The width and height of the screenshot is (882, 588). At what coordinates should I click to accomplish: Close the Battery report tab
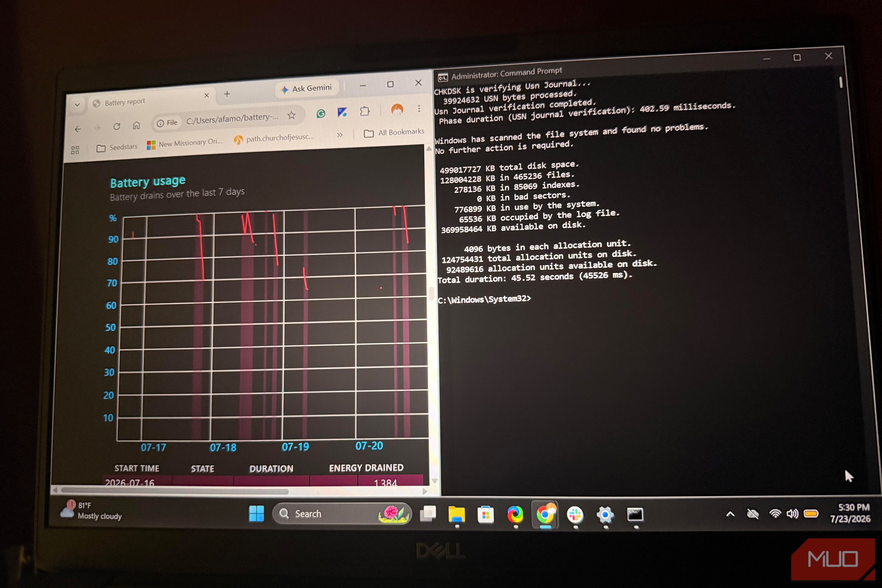(207, 95)
